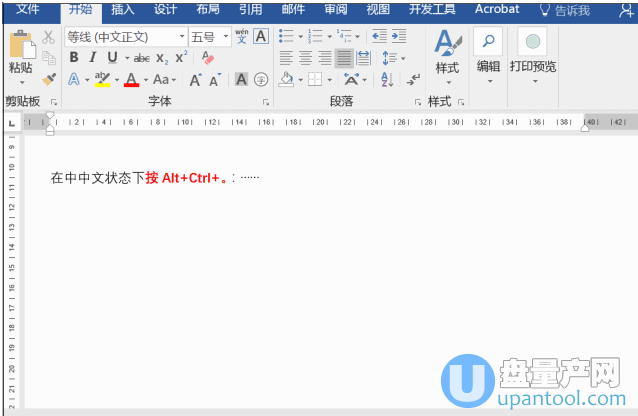Switch to the 插入 ribbon tab
Image resolution: width=638 pixels, height=416 pixels.
click(x=123, y=10)
